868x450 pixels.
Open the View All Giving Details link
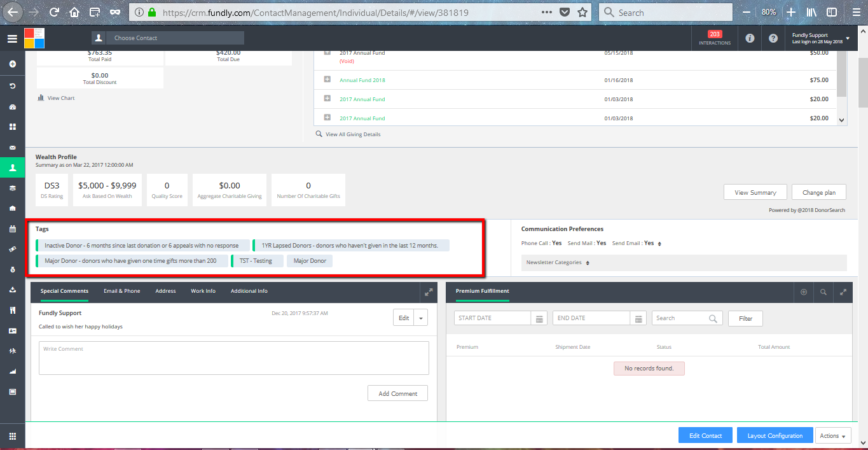coord(353,134)
